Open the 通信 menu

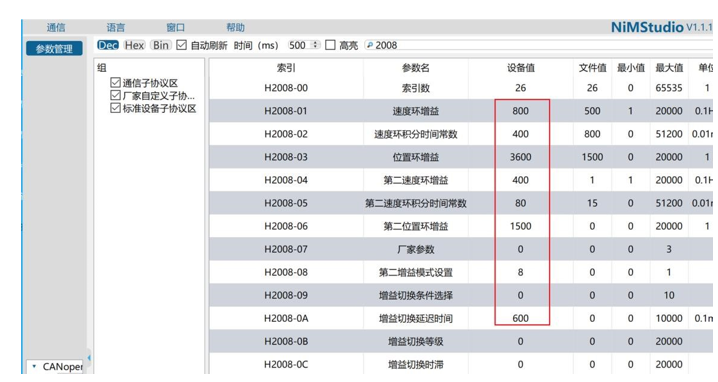pyautogui.click(x=56, y=27)
